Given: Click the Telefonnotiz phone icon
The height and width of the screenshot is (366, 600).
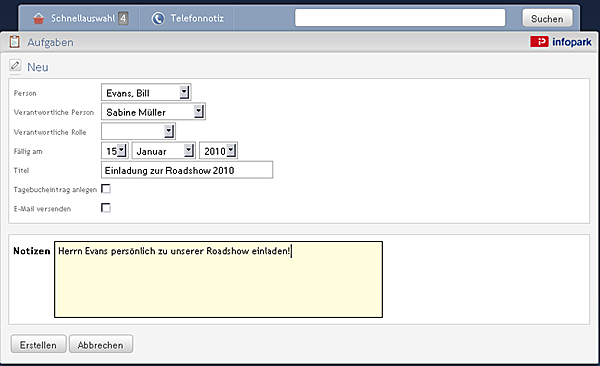Looking at the screenshot, I should tap(158, 18).
